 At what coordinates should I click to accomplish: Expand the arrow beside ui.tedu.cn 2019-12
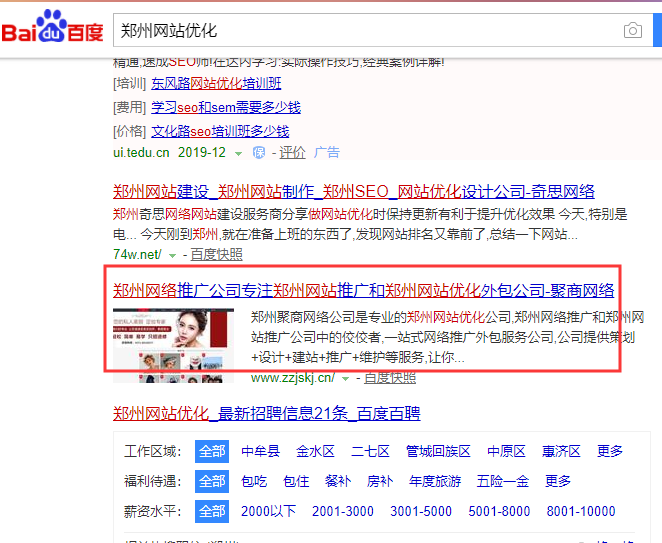tap(239, 154)
